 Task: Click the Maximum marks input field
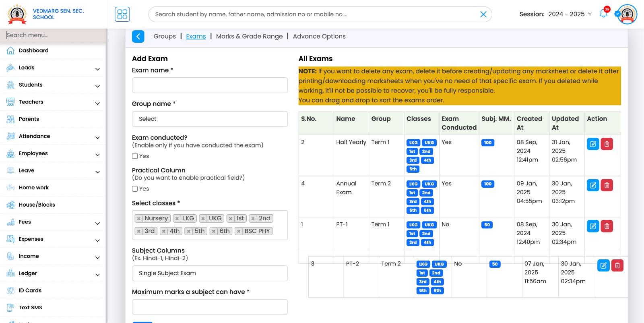(x=210, y=307)
